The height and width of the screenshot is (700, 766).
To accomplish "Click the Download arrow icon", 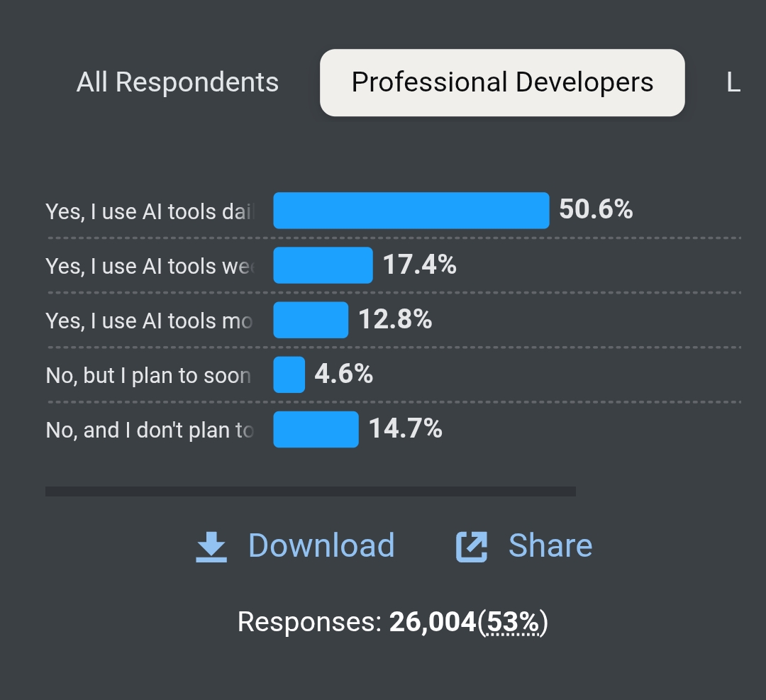I will click(x=211, y=547).
